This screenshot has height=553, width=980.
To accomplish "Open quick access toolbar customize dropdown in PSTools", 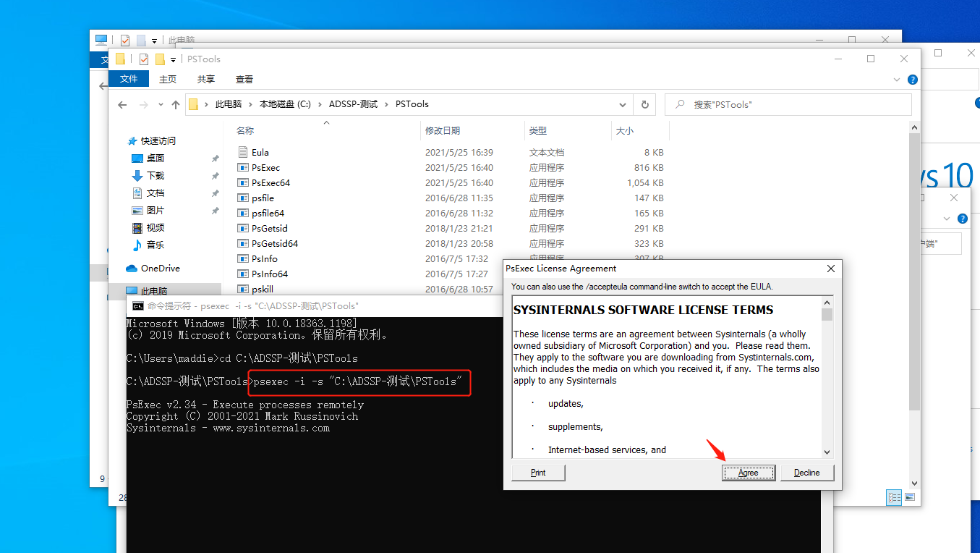I will (174, 59).
